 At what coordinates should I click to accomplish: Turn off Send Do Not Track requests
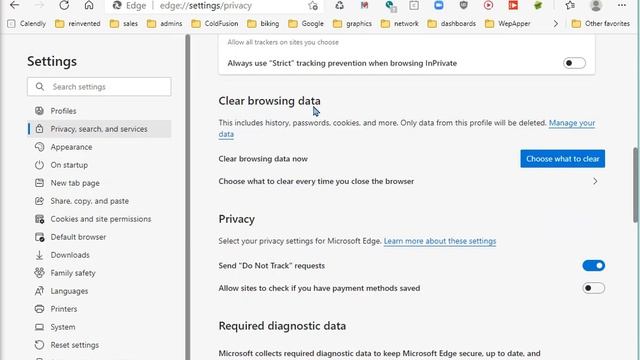tap(593, 266)
